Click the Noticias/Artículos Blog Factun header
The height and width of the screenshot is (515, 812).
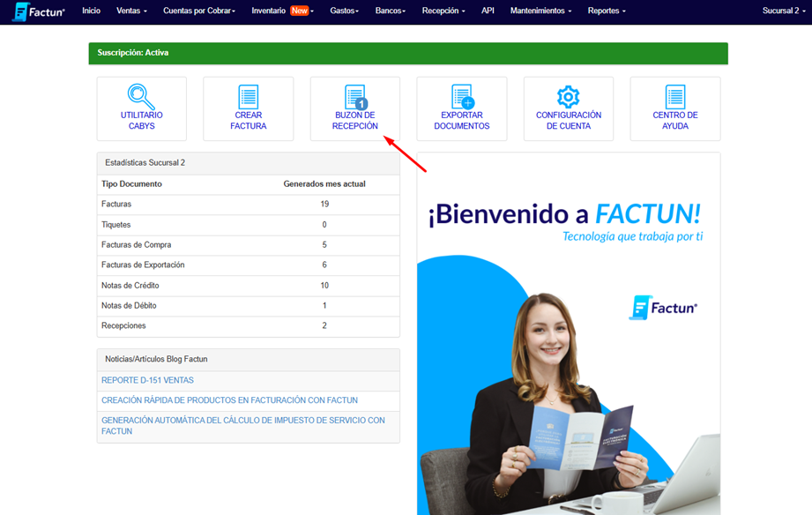(248, 359)
